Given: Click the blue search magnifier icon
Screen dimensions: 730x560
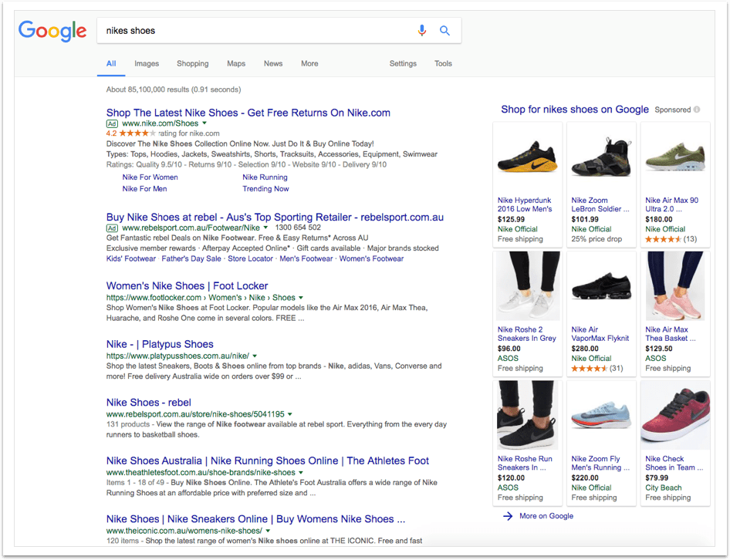Looking at the screenshot, I should pos(444,31).
